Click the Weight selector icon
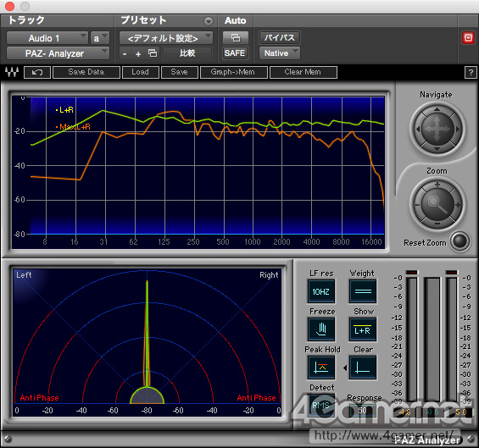The image size is (479, 448). [x=363, y=291]
